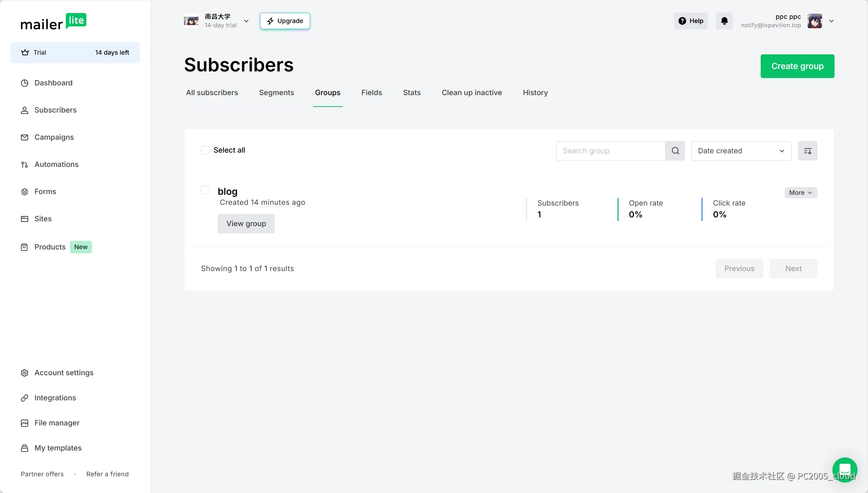The width and height of the screenshot is (868, 493).
Task: Click View group for blog
Action: pos(246,224)
